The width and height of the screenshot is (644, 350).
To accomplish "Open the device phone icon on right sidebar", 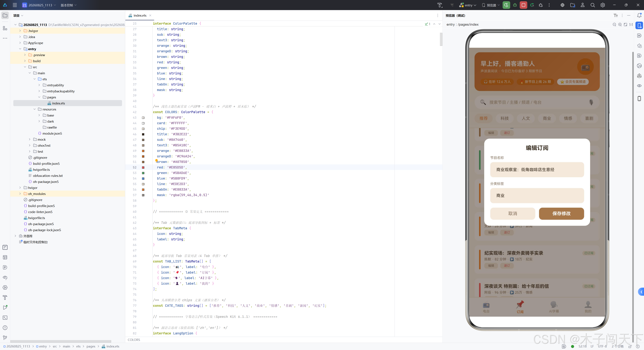I will 639,98.
